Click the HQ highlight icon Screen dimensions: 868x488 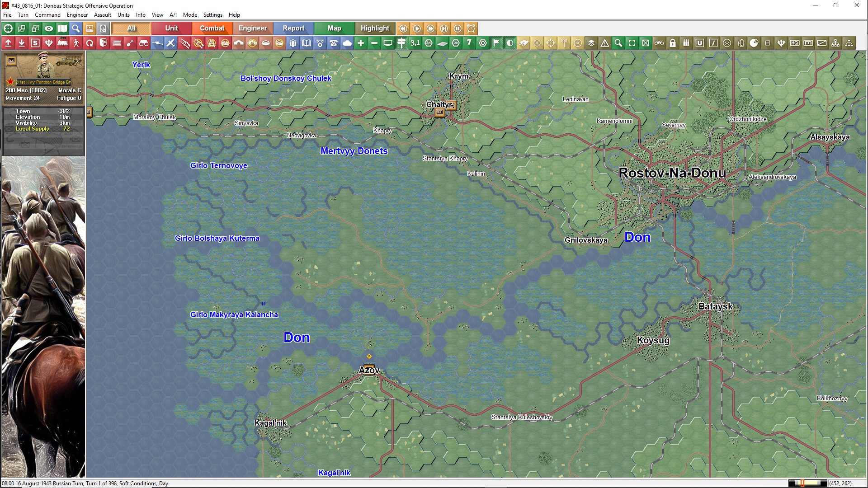click(795, 43)
